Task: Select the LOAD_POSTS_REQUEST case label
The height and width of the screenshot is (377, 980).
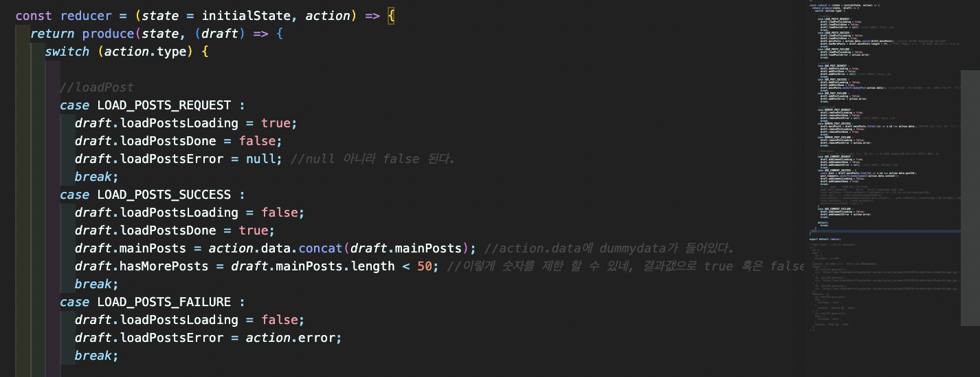Action: click(164, 105)
